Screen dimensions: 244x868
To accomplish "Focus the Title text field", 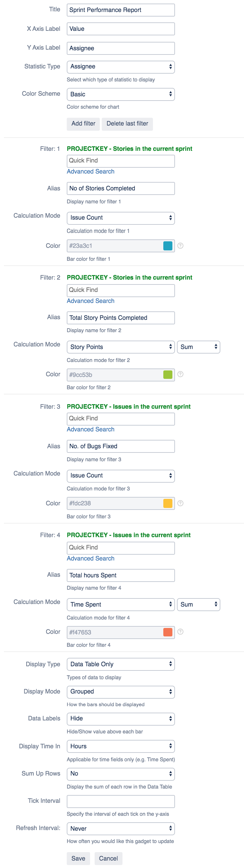I will [121, 10].
